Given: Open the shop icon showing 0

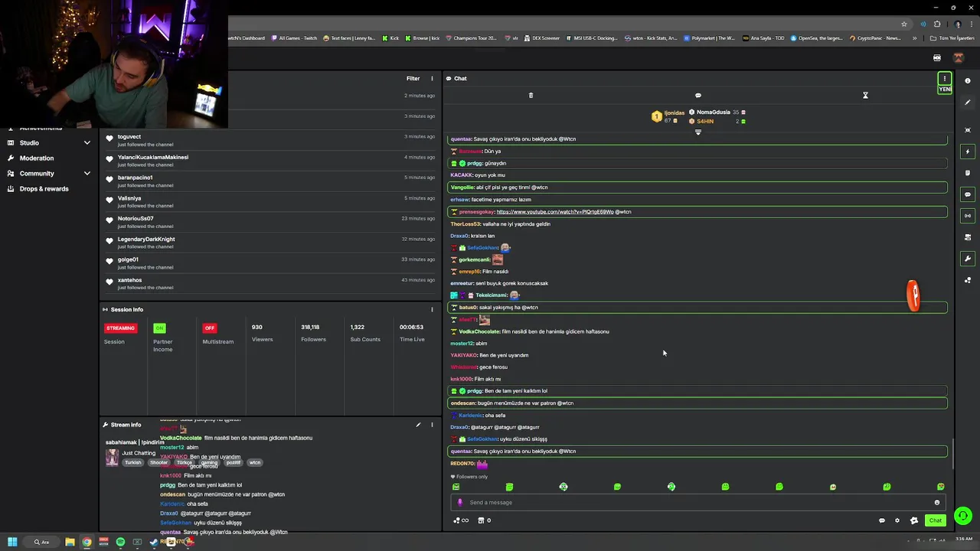Looking at the screenshot, I should [484, 520].
